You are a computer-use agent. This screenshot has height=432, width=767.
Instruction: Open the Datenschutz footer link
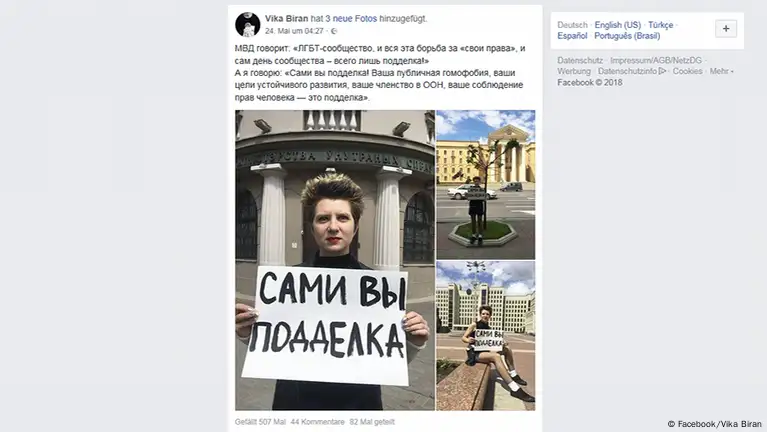580,61
